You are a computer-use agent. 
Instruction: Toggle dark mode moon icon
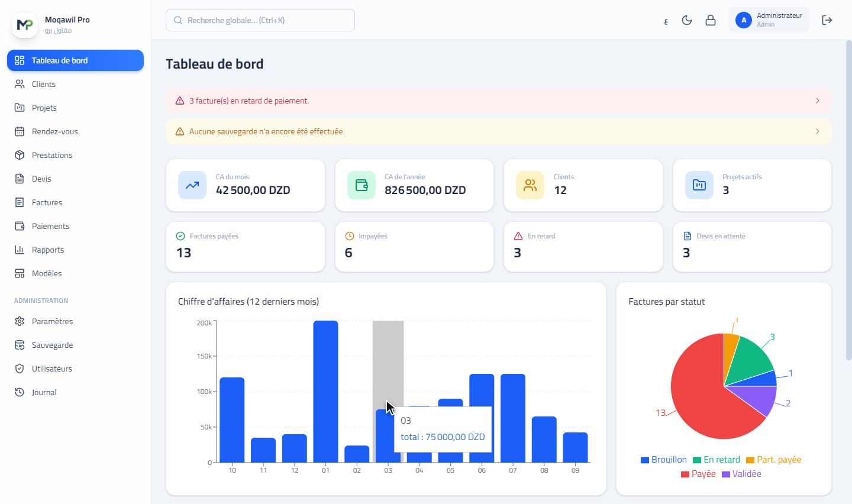tap(687, 20)
